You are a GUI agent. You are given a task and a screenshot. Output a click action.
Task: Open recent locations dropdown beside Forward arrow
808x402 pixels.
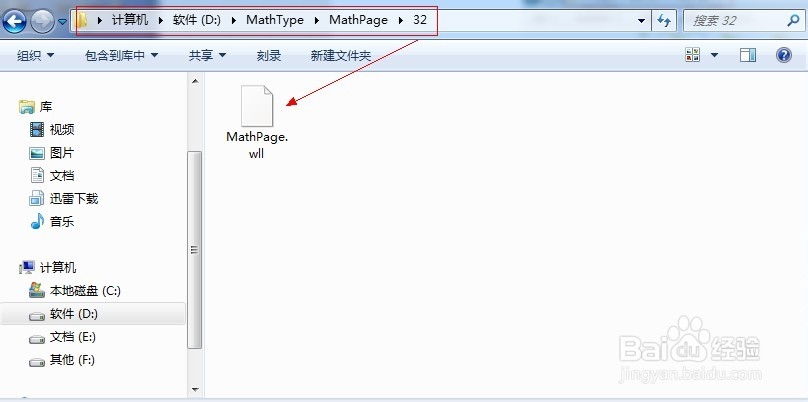62,22
